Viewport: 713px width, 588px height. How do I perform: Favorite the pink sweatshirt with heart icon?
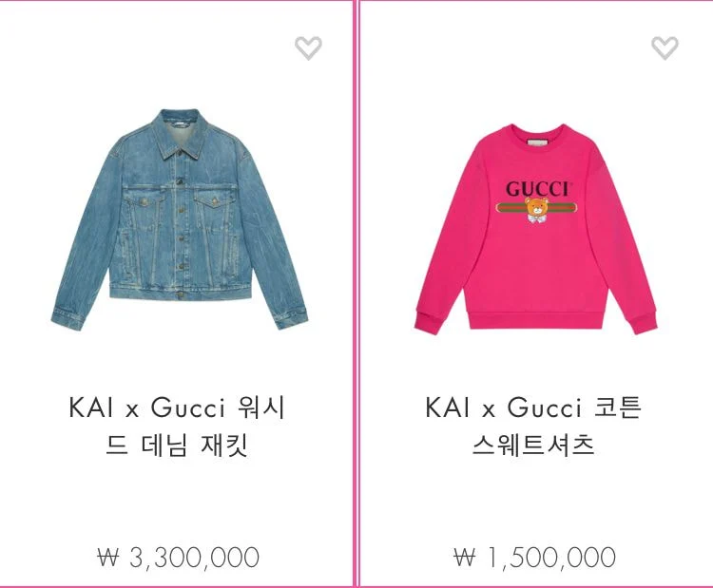click(x=665, y=47)
